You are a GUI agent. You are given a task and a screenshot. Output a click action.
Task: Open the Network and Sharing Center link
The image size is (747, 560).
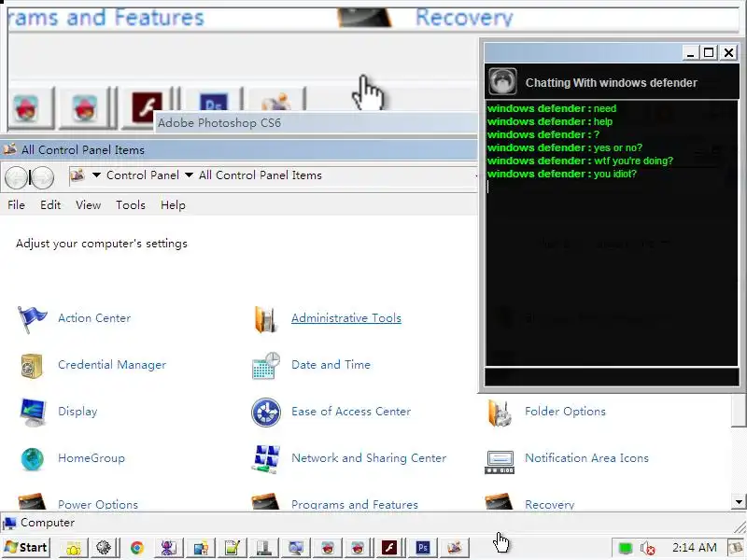[x=369, y=458]
